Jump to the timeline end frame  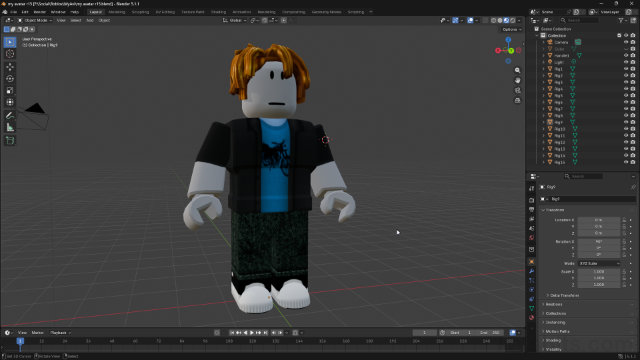coord(265,333)
